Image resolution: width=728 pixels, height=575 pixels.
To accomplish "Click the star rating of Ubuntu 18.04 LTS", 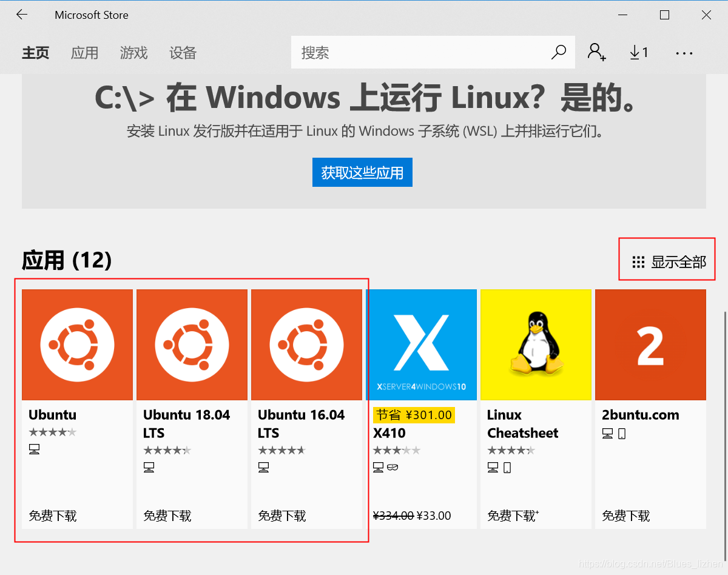I will click(167, 451).
